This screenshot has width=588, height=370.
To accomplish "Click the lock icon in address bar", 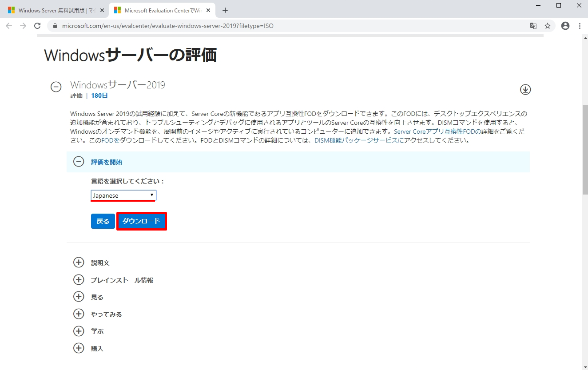I will pos(56,26).
